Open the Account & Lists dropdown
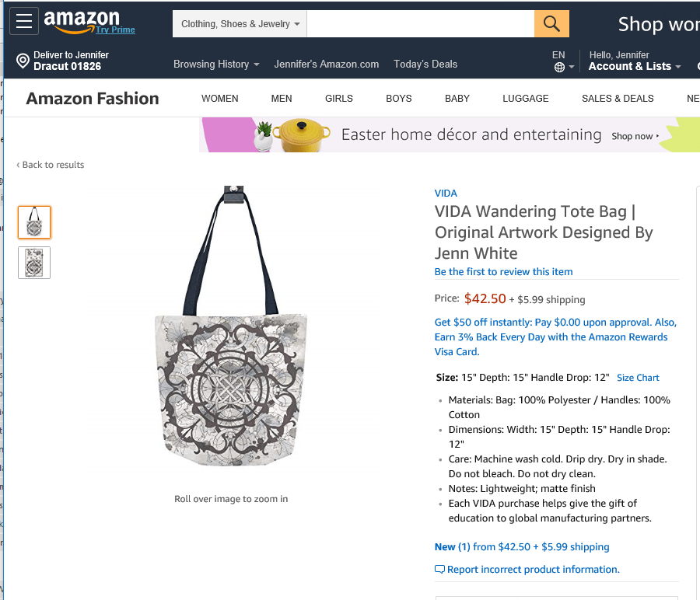Viewport: 700px width, 600px height. 634,66
